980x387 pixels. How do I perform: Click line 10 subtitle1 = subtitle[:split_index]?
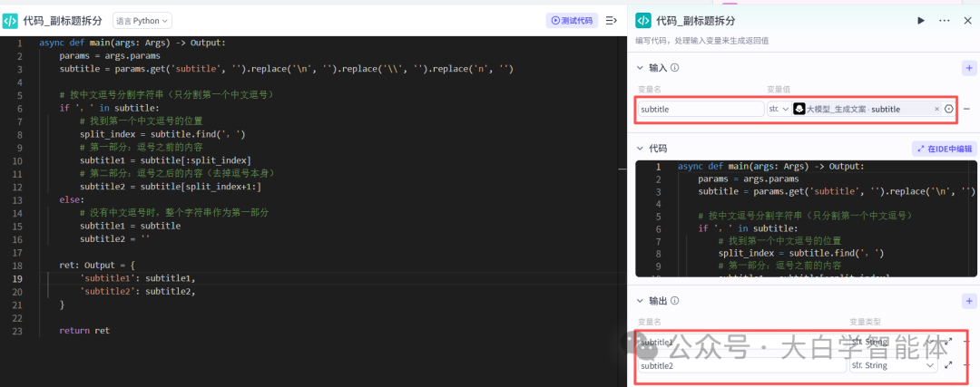(x=165, y=160)
